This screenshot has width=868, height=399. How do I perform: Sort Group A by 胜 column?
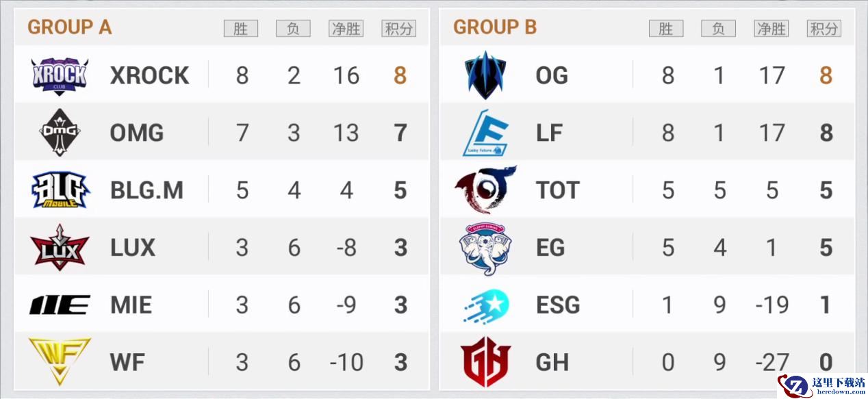tap(241, 28)
